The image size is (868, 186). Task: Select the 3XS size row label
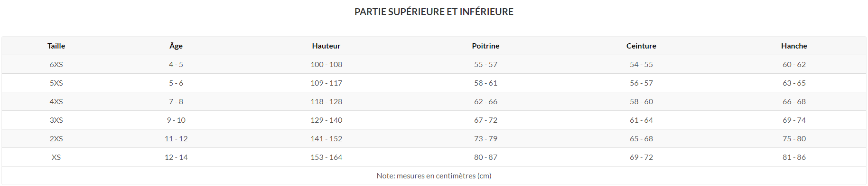(x=56, y=120)
